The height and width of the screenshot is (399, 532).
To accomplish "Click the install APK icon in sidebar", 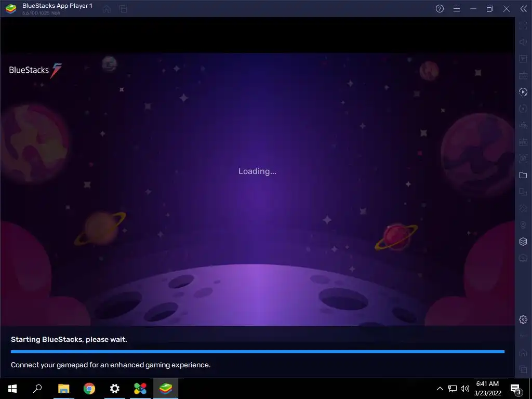I will [x=523, y=142].
